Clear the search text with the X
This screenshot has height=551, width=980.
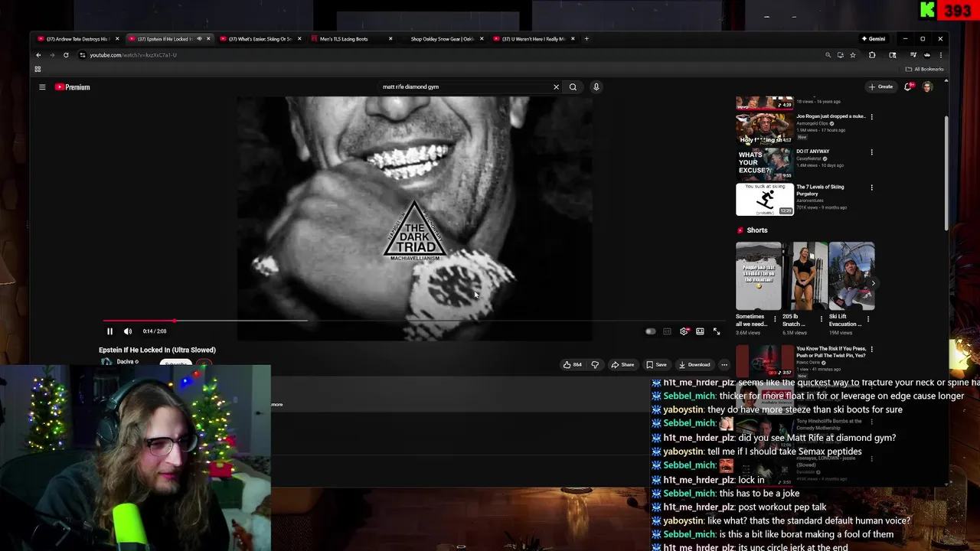[x=556, y=87]
